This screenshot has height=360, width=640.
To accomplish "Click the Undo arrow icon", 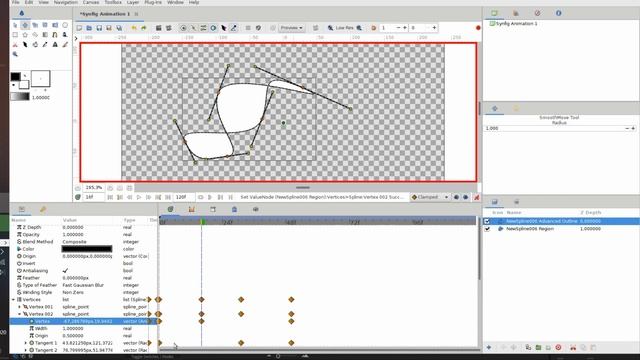I will click(134, 28).
